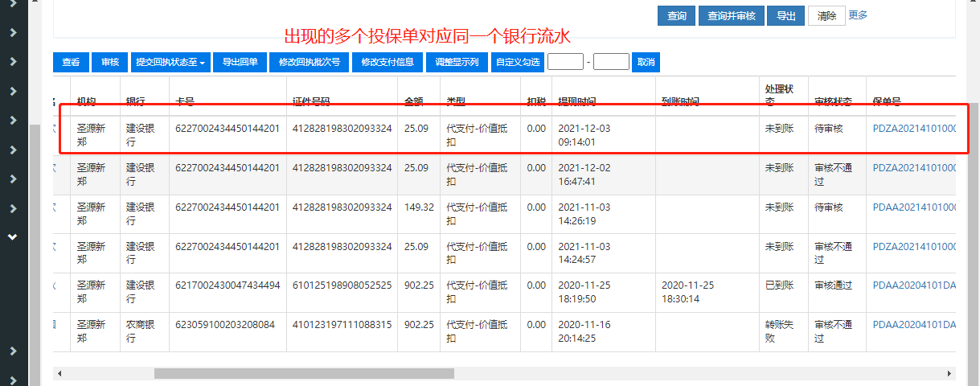Clear filters with the 清除 button

[826, 15]
